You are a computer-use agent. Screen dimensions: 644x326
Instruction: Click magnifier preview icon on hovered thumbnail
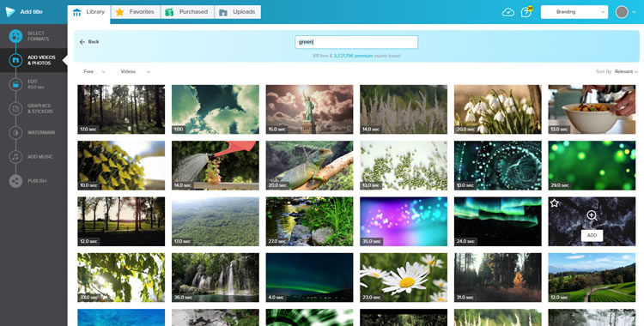[592, 215]
